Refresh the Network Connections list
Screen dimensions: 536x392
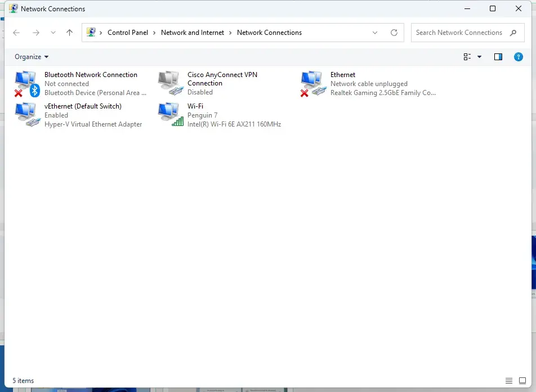tap(394, 33)
